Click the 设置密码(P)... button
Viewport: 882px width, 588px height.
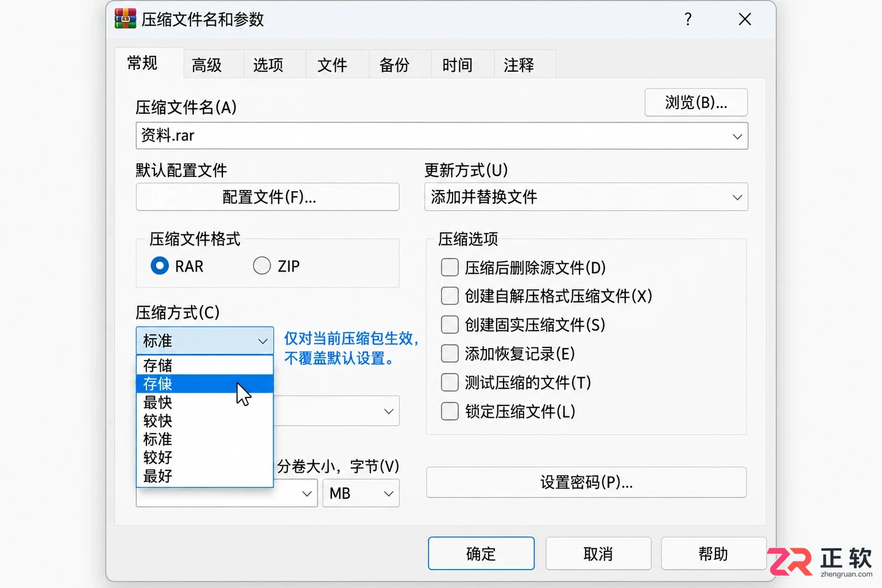click(586, 483)
